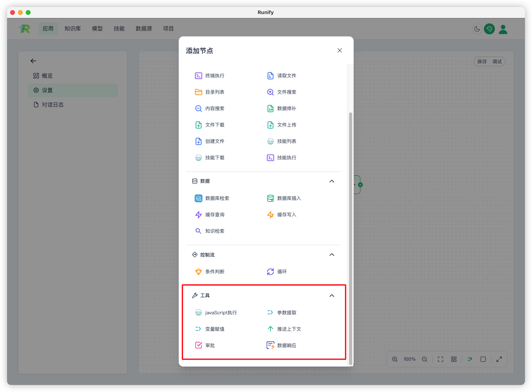Go back with the left arrow

coord(33,61)
